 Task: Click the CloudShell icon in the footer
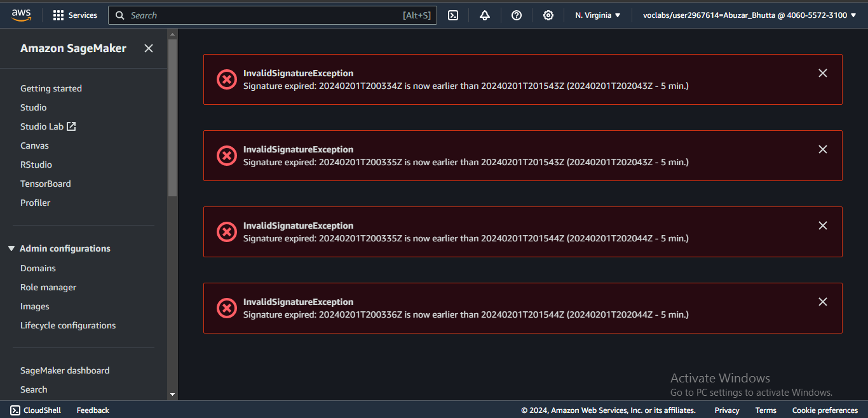15,410
